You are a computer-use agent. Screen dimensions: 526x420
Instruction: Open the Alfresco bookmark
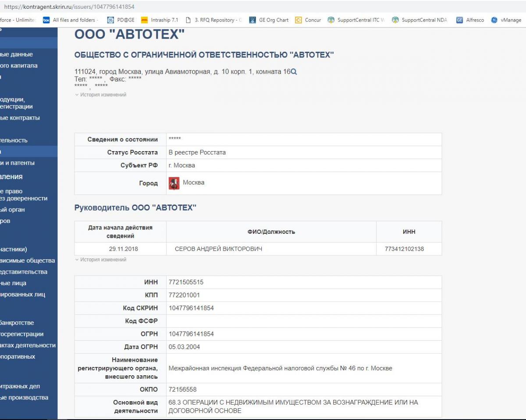470,20
